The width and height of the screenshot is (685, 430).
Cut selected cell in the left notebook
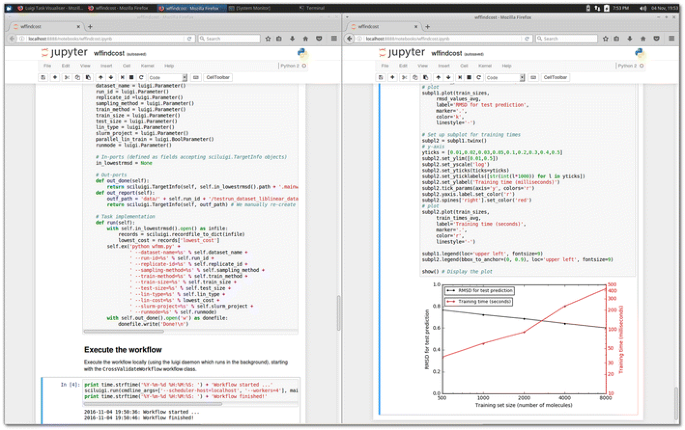67,77
